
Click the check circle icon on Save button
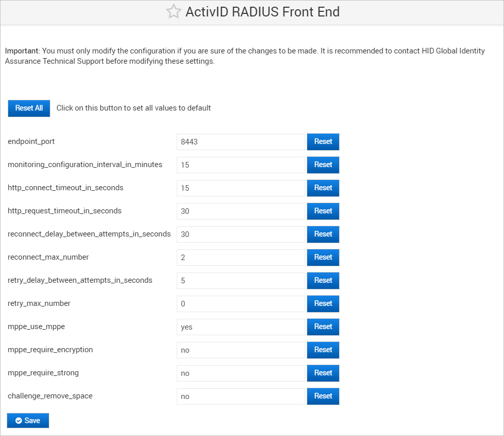(19, 420)
